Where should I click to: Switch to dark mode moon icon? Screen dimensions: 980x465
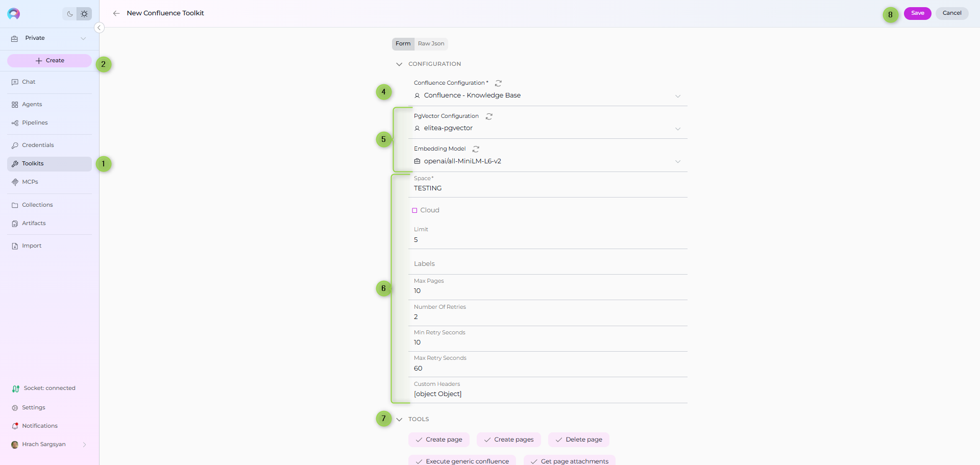tap(70, 14)
